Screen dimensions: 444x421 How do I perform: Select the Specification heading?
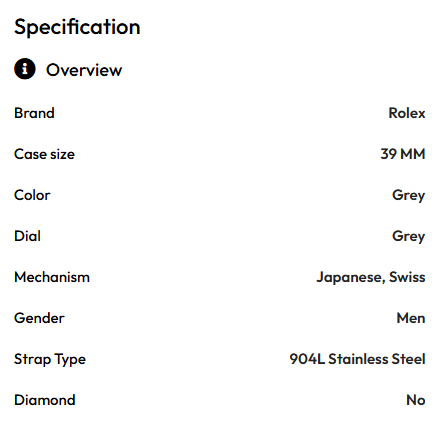click(77, 27)
